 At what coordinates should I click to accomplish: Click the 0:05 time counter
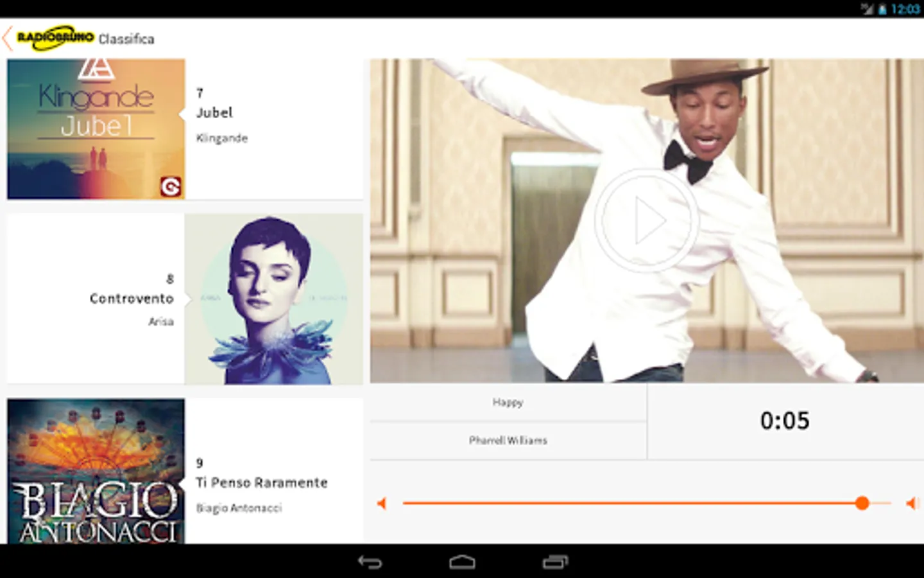(x=785, y=421)
